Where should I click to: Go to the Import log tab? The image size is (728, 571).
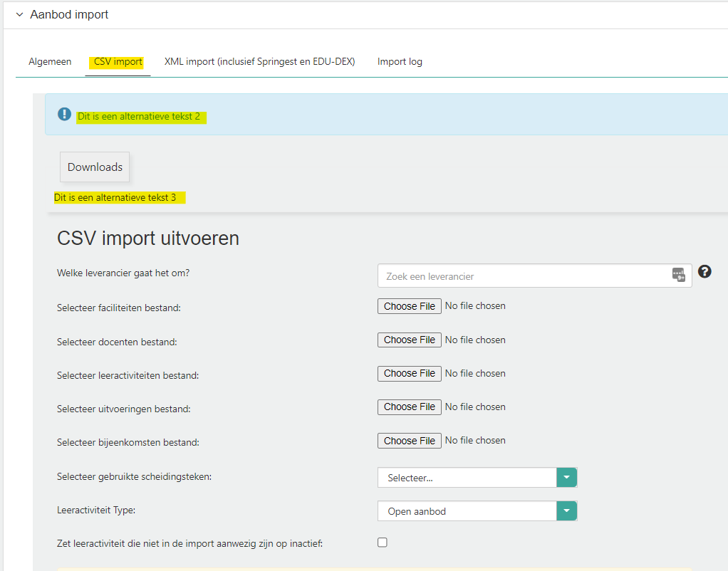tap(400, 62)
